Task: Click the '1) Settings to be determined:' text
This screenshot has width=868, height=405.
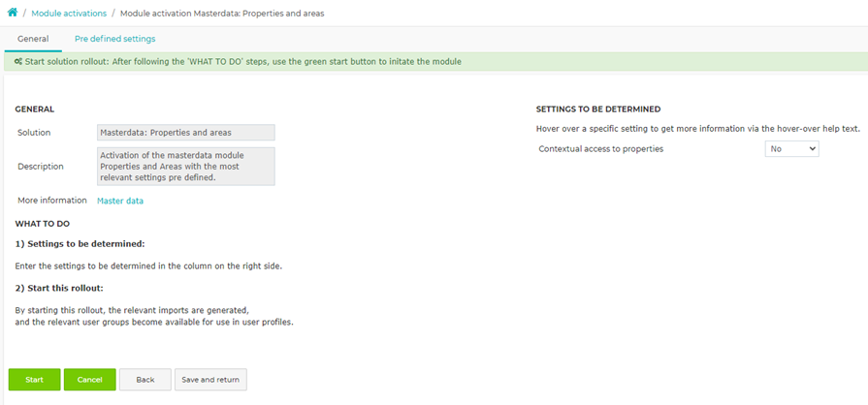Action: pos(80,243)
